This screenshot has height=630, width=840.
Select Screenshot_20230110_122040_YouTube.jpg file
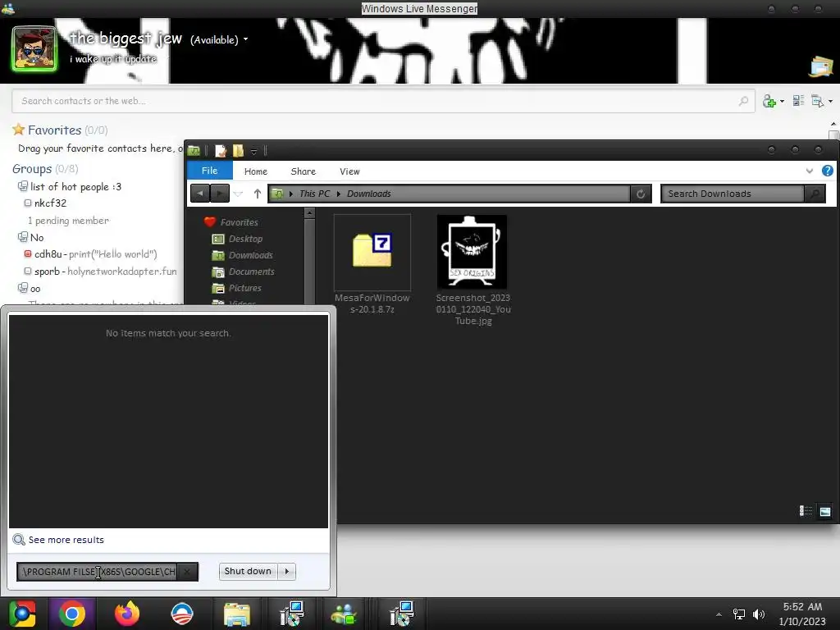point(472,271)
